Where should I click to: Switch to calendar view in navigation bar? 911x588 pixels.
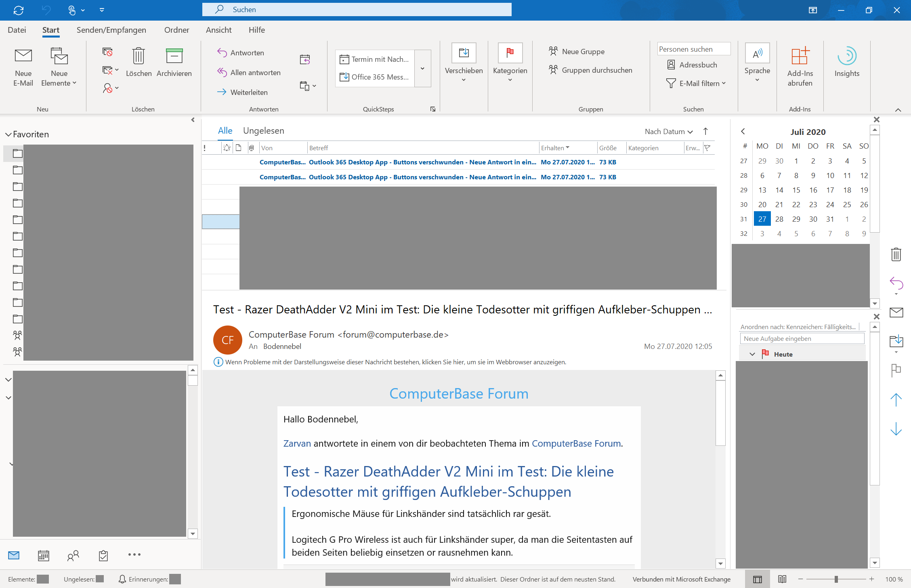click(44, 555)
